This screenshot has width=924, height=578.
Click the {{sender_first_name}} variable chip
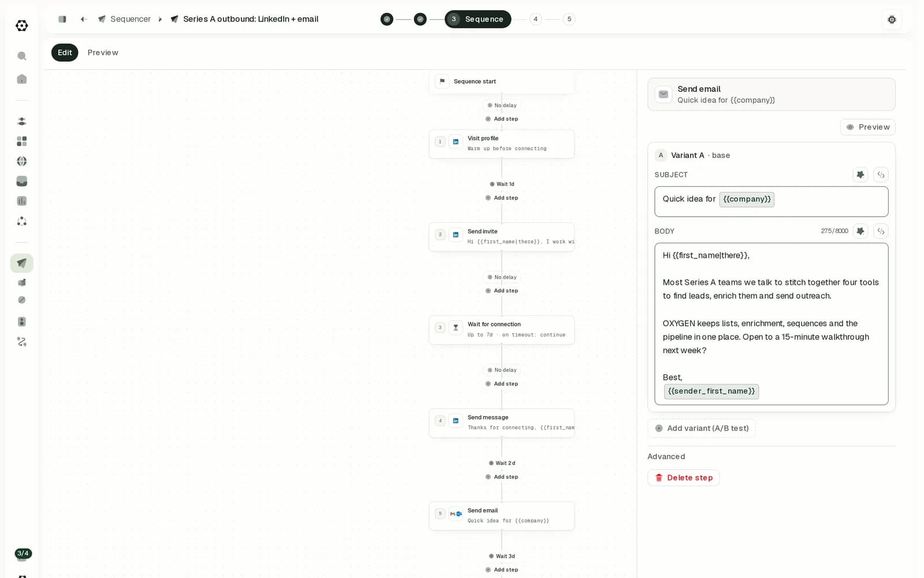[711, 391]
